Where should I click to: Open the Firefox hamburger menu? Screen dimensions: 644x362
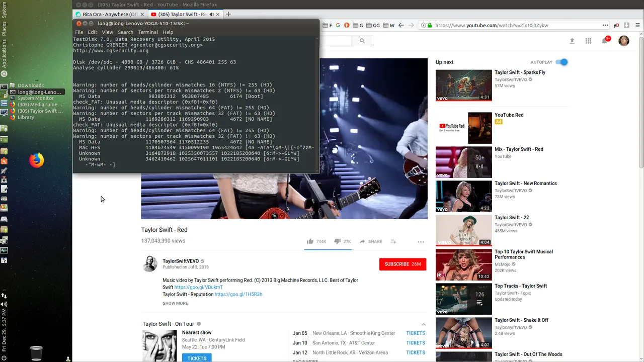click(x=638, y=25)
